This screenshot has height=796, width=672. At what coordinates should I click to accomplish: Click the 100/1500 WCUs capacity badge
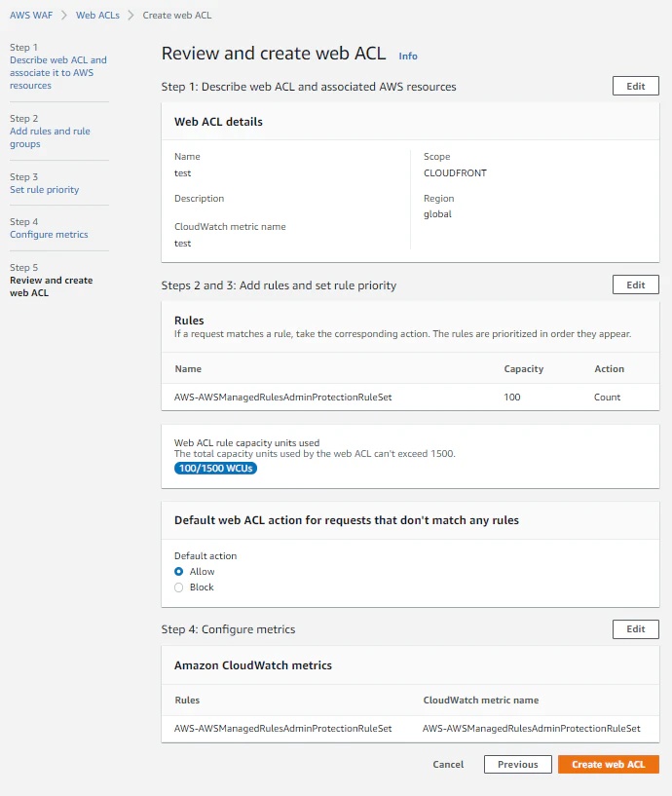209,468
